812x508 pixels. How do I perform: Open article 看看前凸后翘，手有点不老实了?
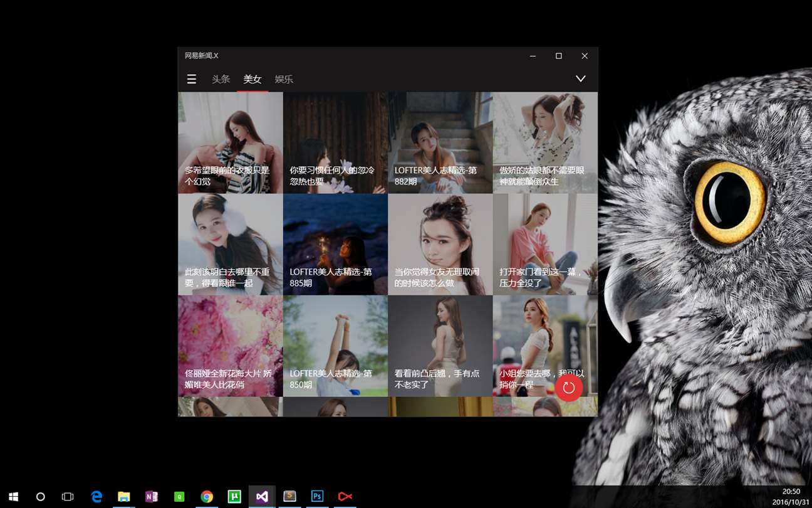(440, 346)
